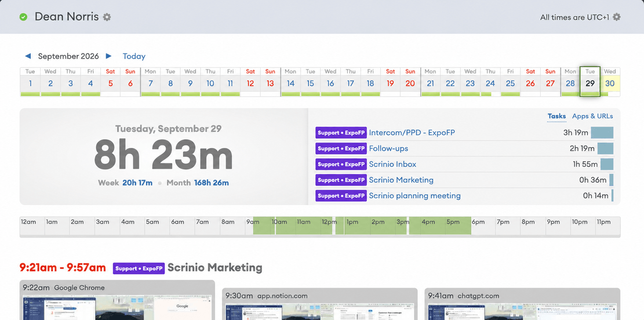
Task: Select Thursday September 24
Action: coord(490,82)
